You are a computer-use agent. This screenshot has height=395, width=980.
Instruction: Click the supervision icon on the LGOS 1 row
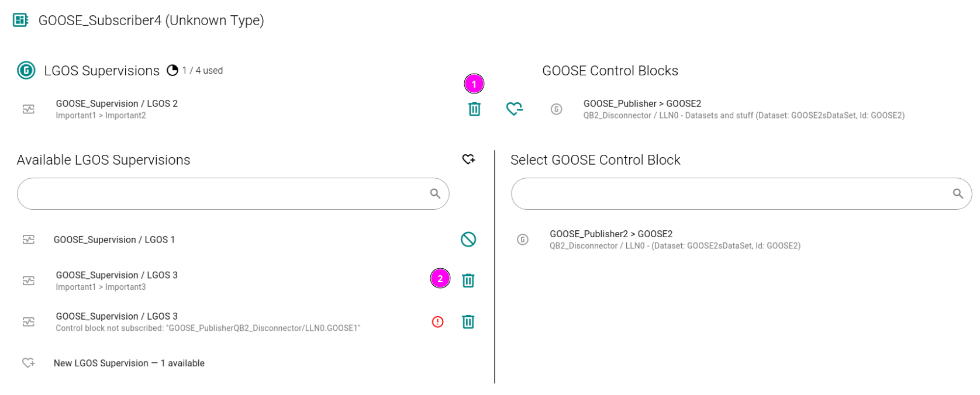29,240
